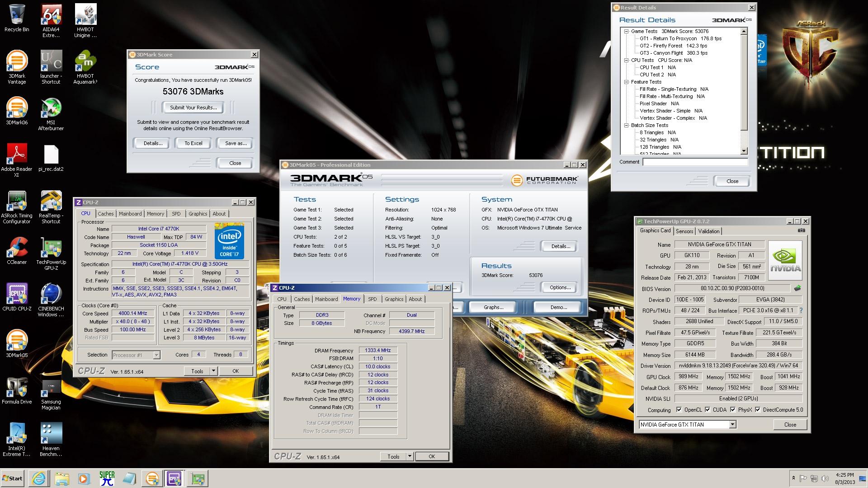Launch AIDA64 Extreme desktop icon
The height and width of the screenshot is (488, 868).
(51, 21)
